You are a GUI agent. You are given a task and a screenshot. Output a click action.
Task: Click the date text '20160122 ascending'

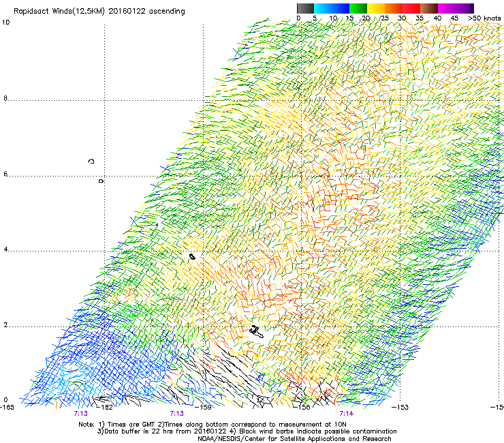(146, 12)
